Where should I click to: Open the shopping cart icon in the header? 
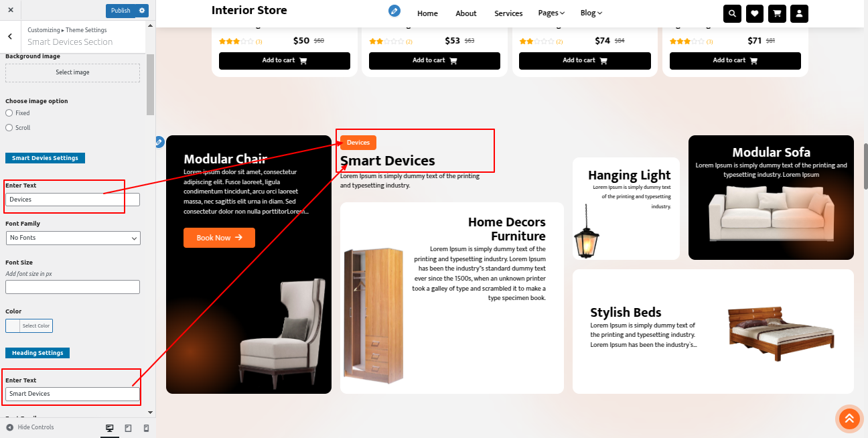click(777, 13)
